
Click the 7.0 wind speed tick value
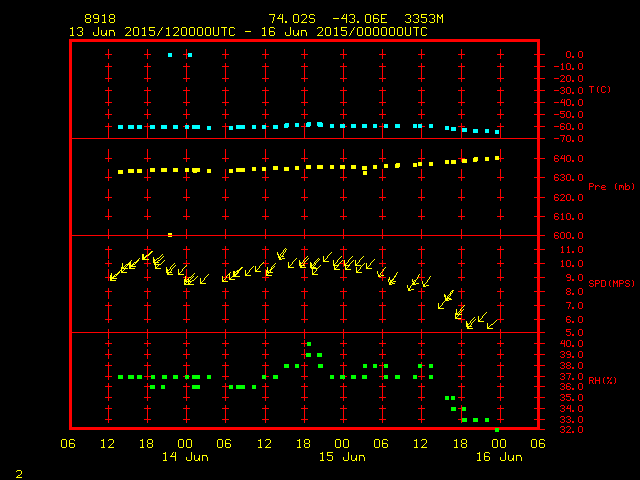[x=574, y=306]
